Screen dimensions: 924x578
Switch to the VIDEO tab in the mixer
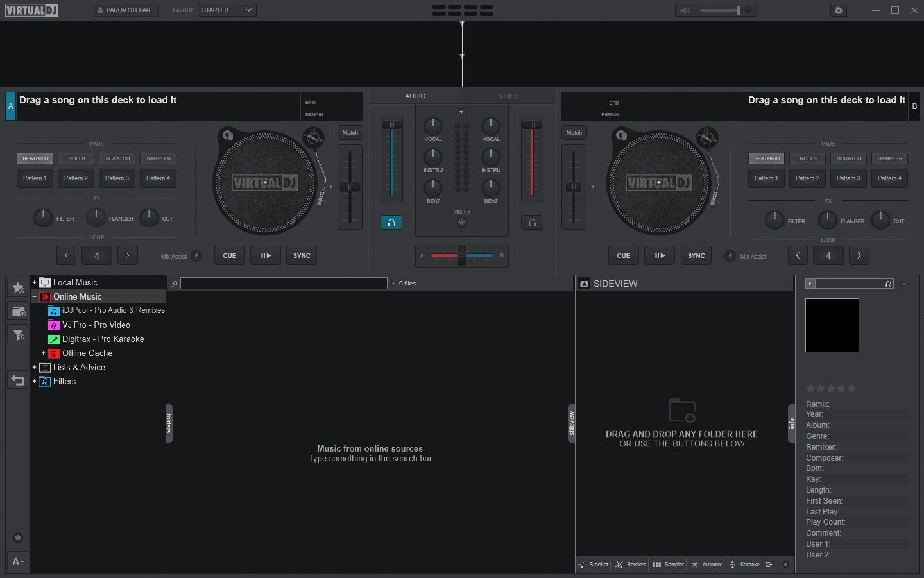pyautogui.click(x=509, y=96)
